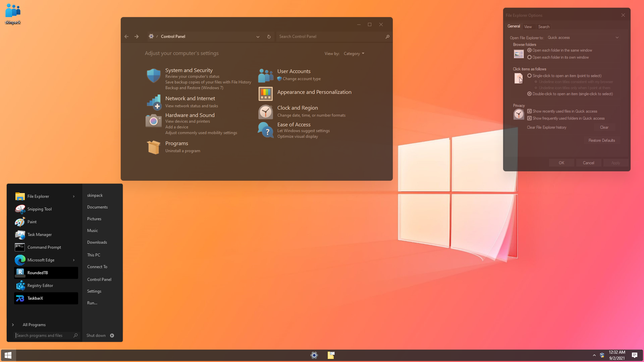Screen dimensions: 644x362
Task: Open the Hardware and Sound camera icon
Action: tap(154, 121)
